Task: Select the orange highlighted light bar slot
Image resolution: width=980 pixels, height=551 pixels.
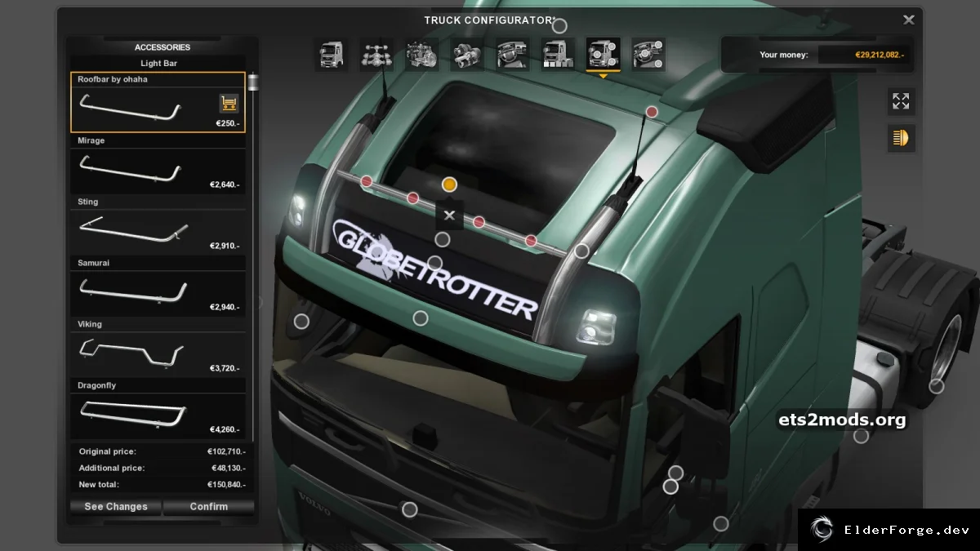Action: [x=449, y=184]
